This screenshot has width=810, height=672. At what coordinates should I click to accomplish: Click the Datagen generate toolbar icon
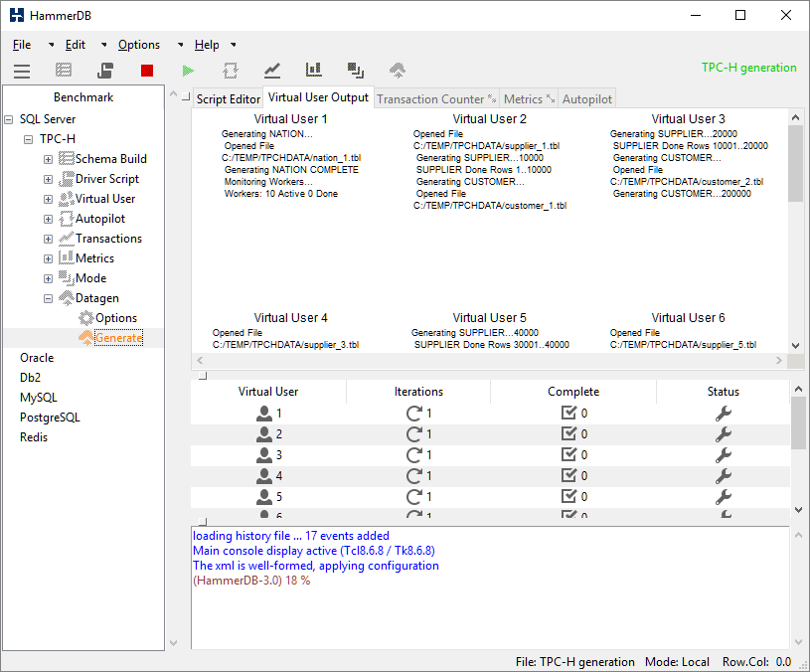point(398,71)
